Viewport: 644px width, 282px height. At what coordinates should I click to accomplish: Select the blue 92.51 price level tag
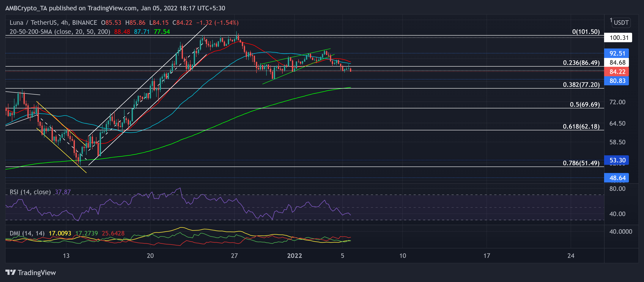(617, 53)
